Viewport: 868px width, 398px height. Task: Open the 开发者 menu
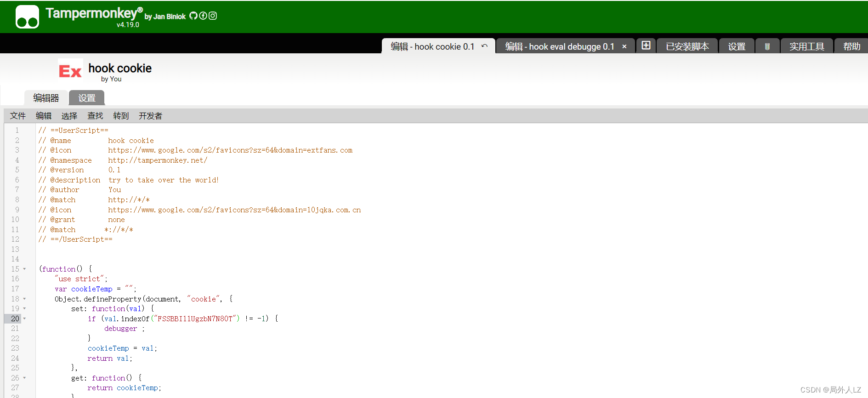point(150,116)
